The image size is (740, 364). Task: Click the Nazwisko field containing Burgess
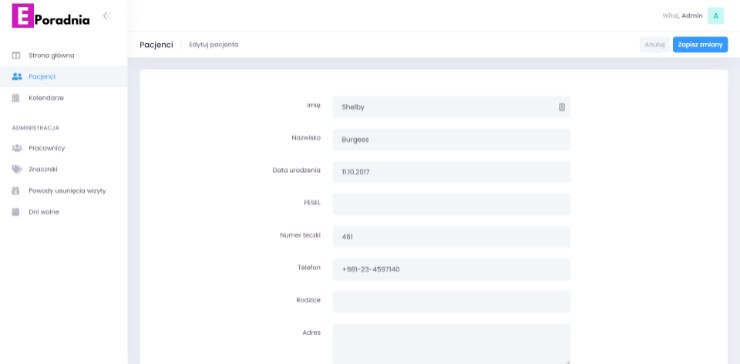pos(452,139)
